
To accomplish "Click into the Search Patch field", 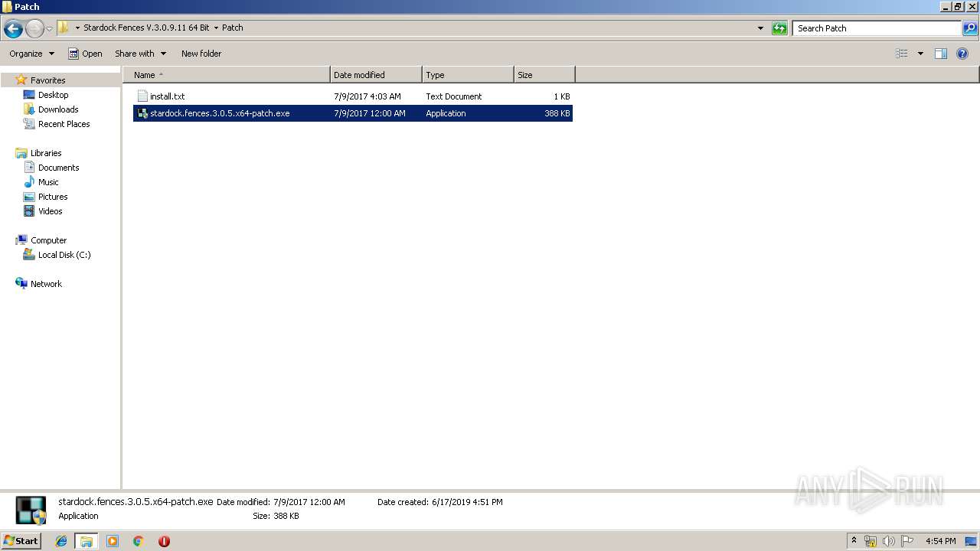I will (x=877, y=28).
